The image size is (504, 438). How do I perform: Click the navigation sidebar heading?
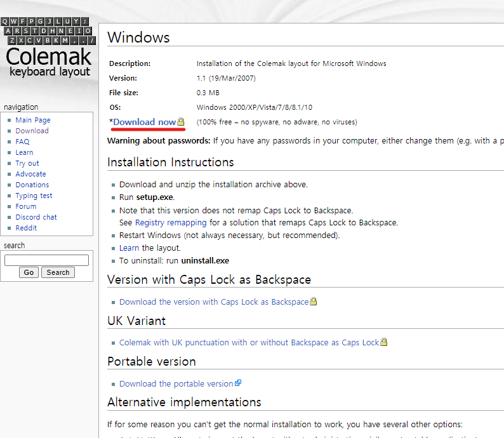[x=21, y=107]
